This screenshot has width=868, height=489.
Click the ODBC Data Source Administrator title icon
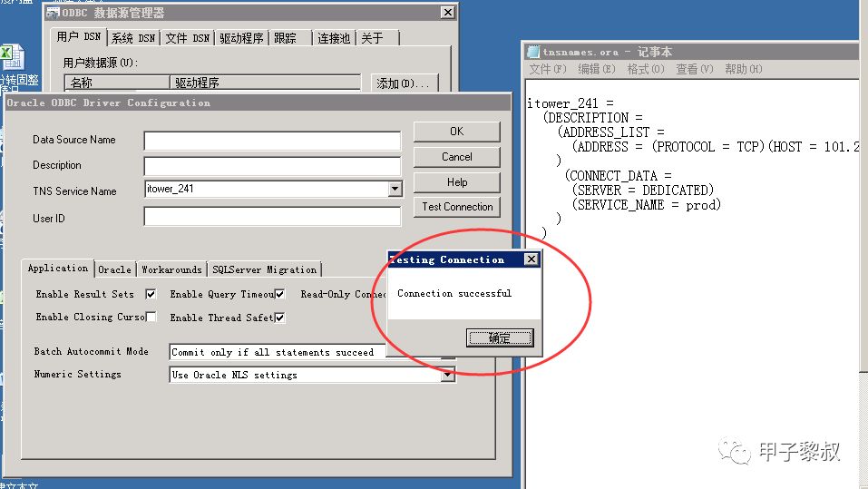click(x=54, y=12)
